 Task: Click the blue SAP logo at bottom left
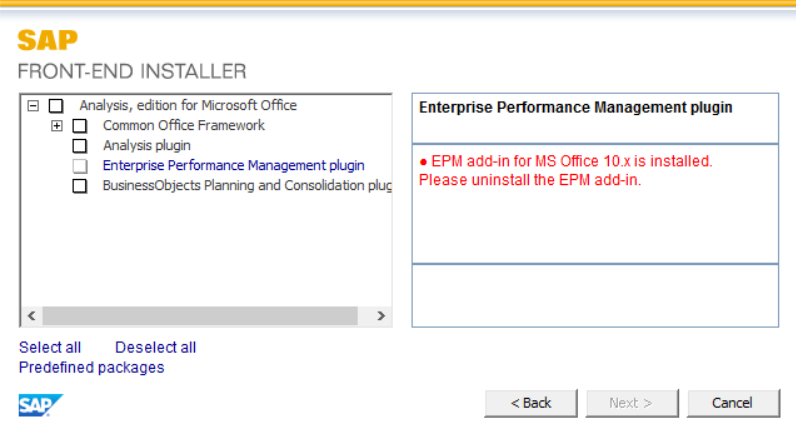tap(41, 405)
